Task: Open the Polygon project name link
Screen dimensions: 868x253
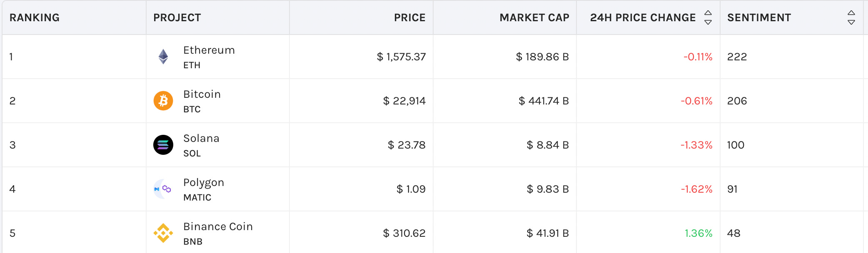Action: 204,183
